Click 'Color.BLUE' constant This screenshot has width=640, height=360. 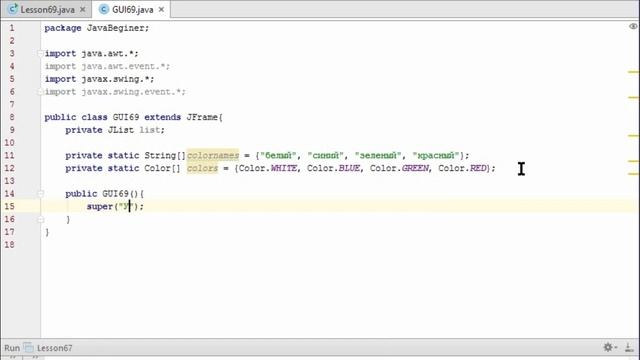pyautogui.click(x=333, y=168)
